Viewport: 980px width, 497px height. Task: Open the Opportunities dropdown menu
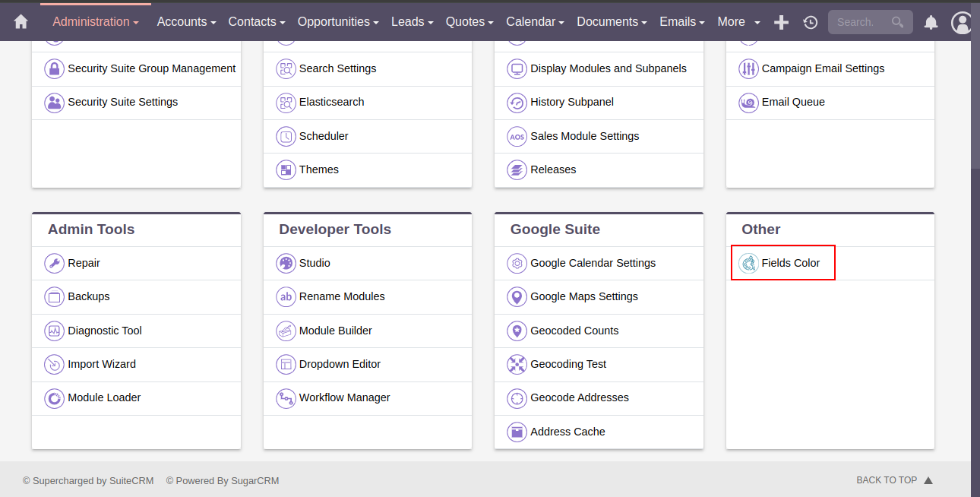[x=338, y=22]
